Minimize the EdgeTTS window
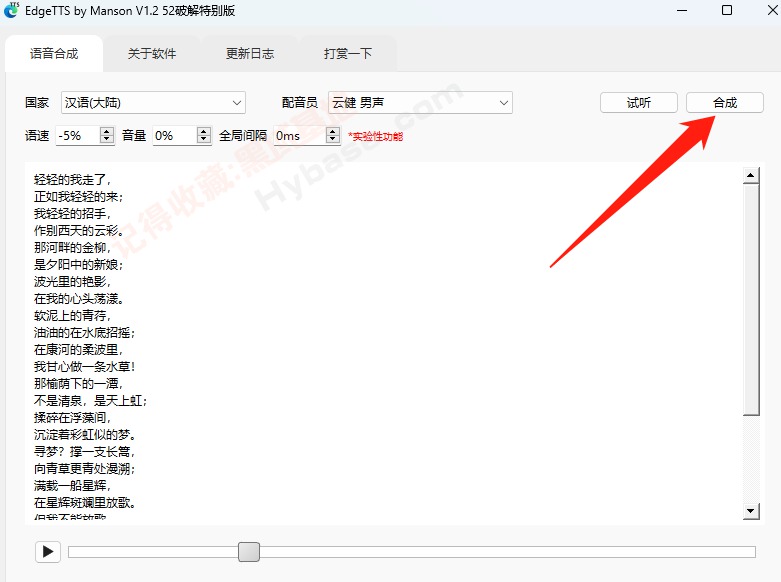 point(682,10)
